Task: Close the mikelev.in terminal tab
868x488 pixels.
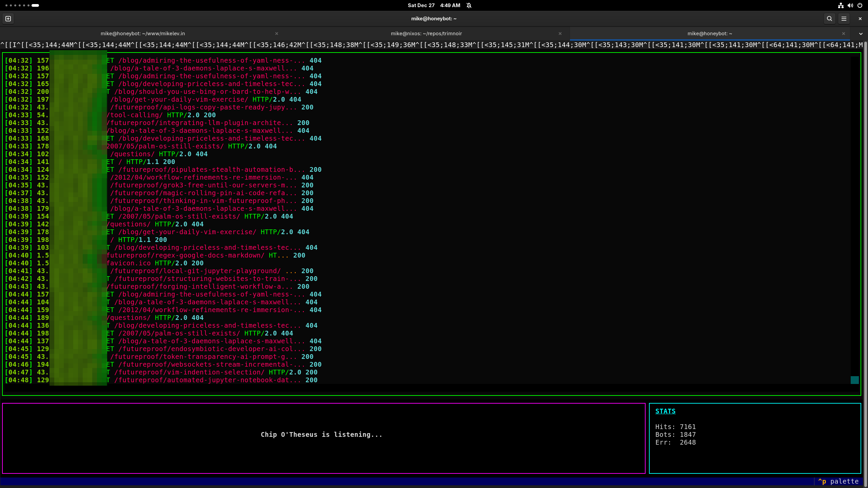Action: click(277, 34)
